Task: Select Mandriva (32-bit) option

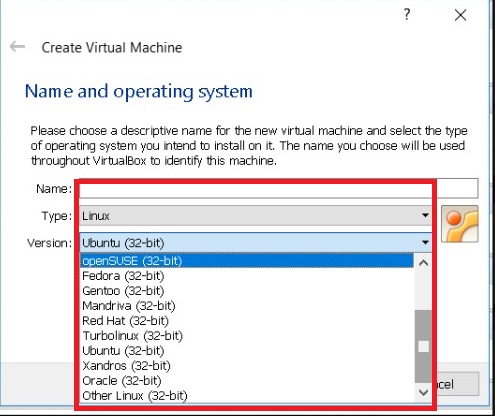Action: click(247, 306)
